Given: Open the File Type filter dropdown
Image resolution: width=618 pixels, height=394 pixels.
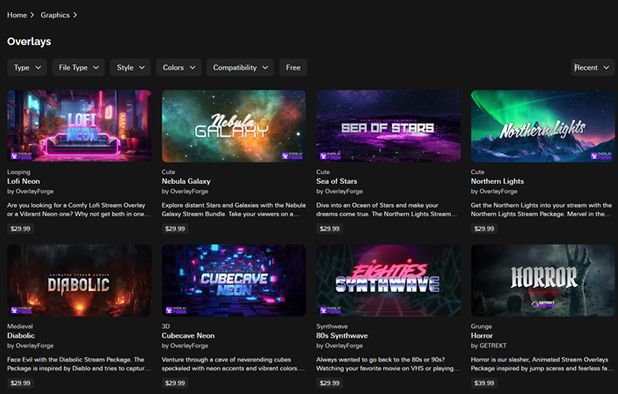Looking at the screenshot, I should pyautogui.click(x=78, y=67).
